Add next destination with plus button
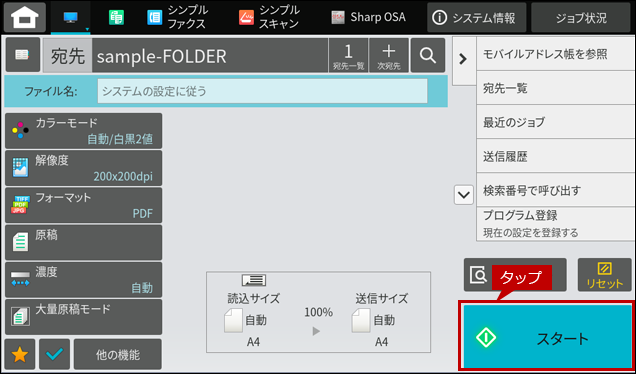 [x=389, y=55]
